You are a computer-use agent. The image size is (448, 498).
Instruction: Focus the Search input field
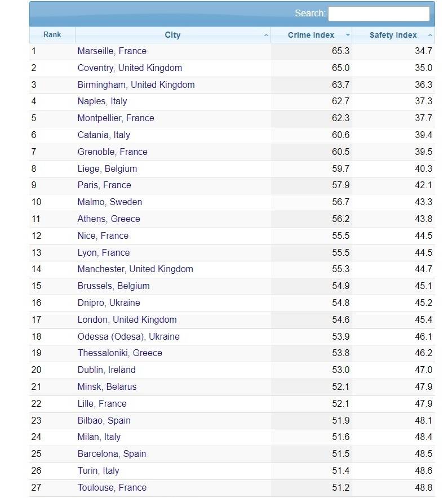379,14
